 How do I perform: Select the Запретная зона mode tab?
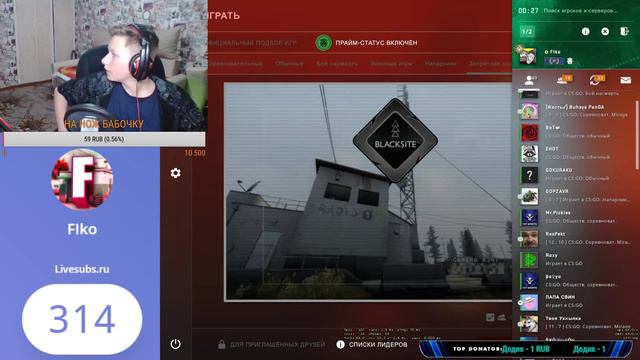(490, 64)
